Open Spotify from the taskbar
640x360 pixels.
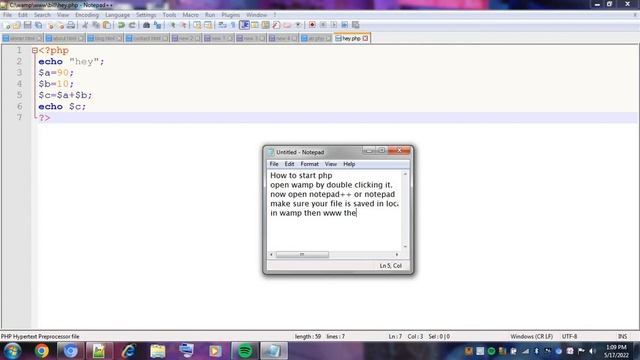(245, 351)
